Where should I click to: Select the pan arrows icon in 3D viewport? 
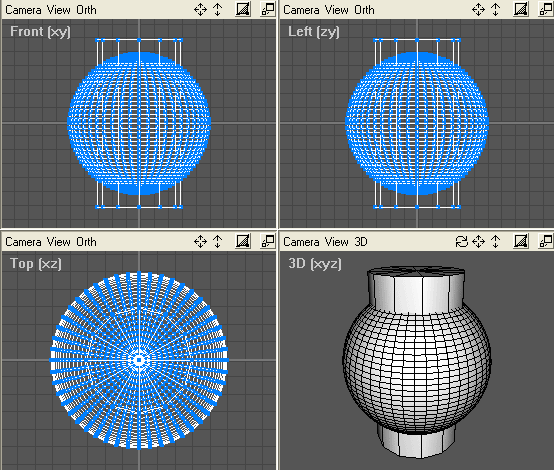tap(478, 242)
